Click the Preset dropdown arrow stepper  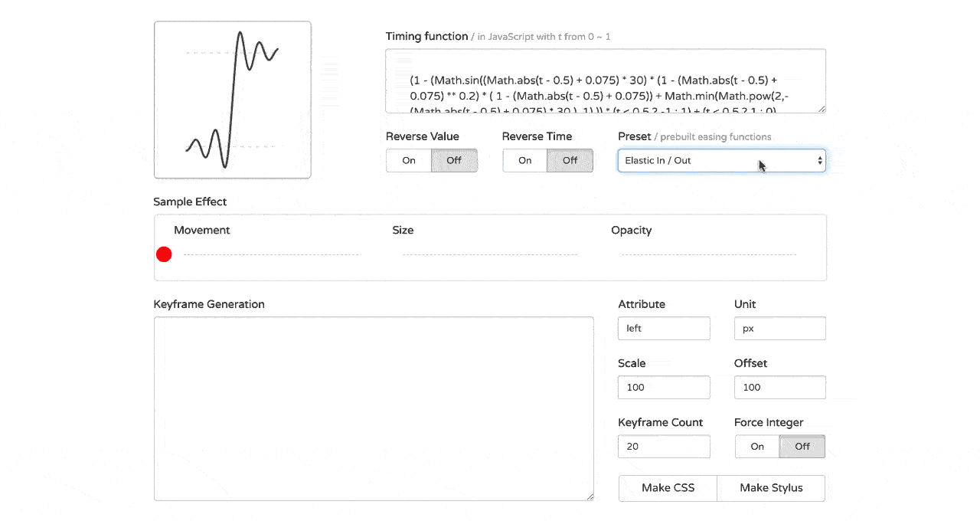[x=819, y=161]
